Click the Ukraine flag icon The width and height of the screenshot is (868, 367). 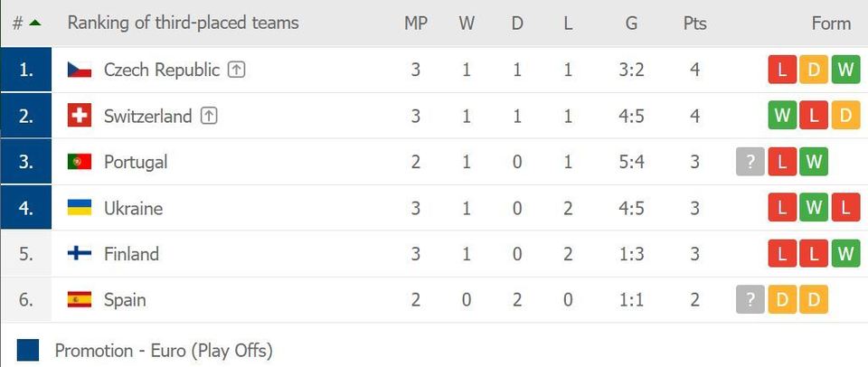click(80, 208)
